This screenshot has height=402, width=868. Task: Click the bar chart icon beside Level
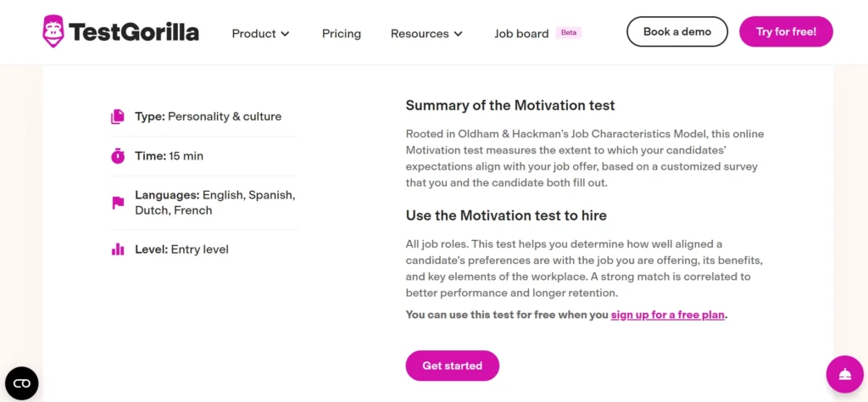pos(118,249)
